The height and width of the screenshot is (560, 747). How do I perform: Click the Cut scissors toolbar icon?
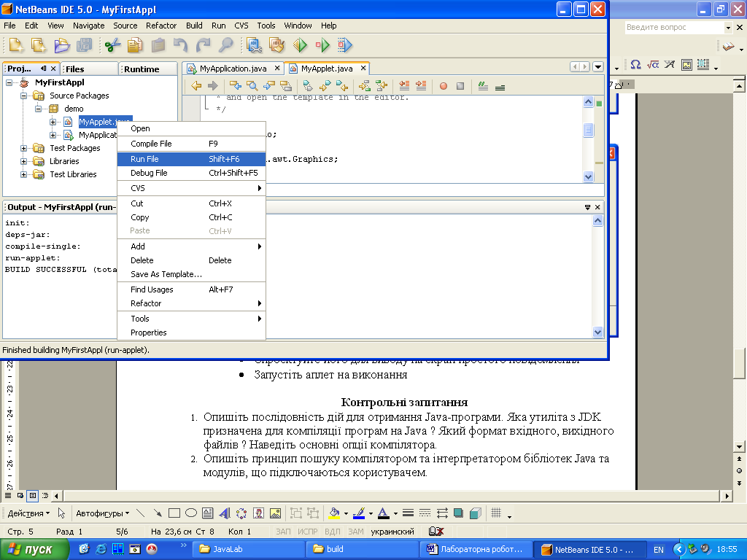[112, 45]
